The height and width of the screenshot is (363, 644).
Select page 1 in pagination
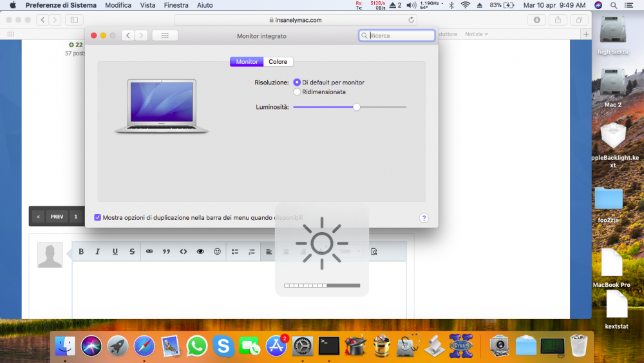[75, 217]
